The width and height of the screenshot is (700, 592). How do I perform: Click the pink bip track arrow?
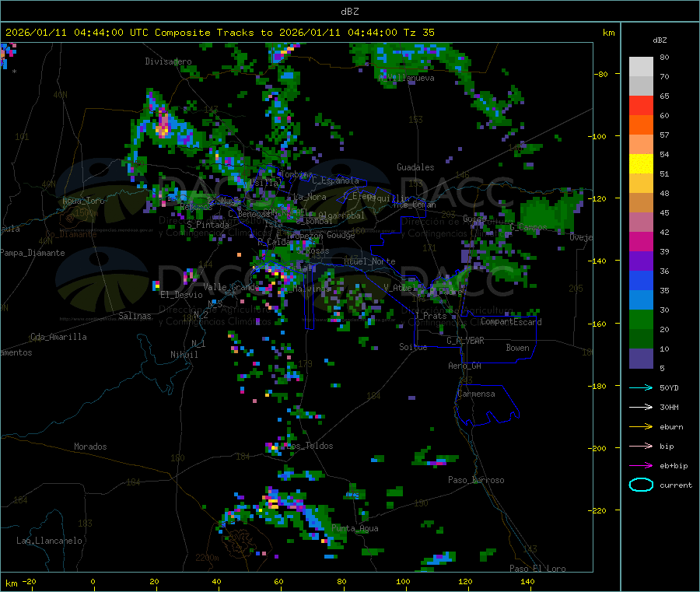point(641,446)
